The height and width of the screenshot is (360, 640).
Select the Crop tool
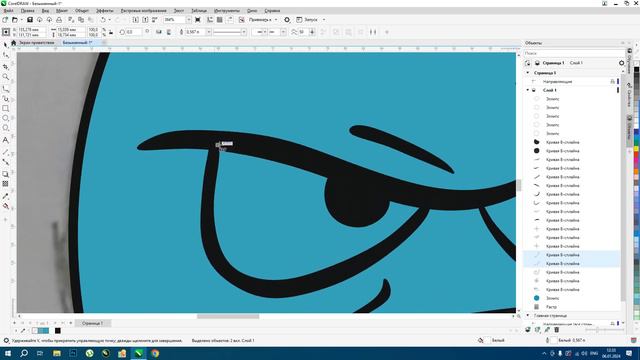[5, 66]
